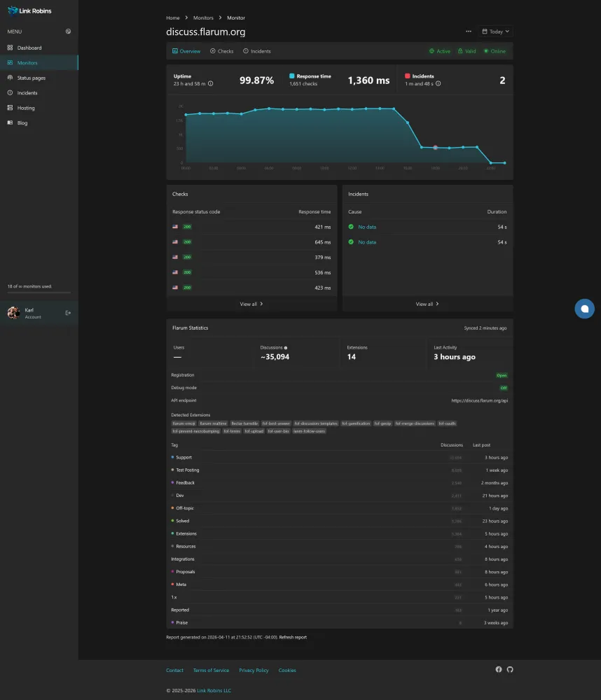Click View all under Incidents

click(x=427, y=304)
